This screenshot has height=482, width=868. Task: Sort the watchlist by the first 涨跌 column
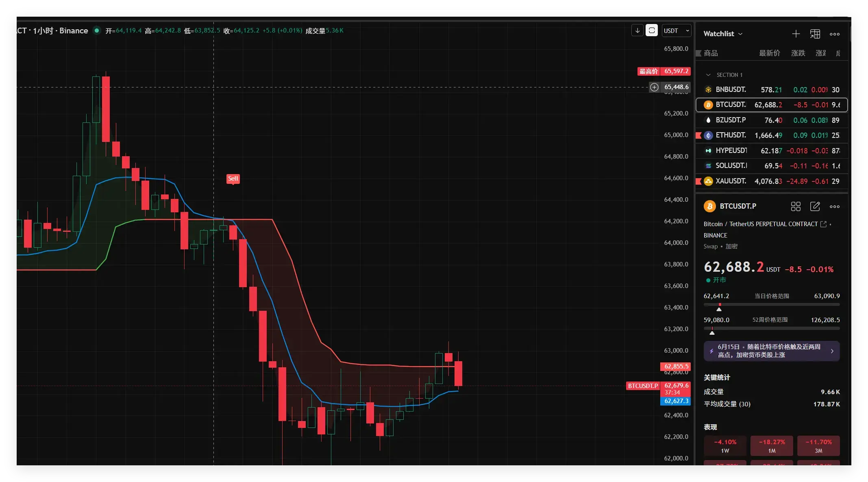pos(798,53)
